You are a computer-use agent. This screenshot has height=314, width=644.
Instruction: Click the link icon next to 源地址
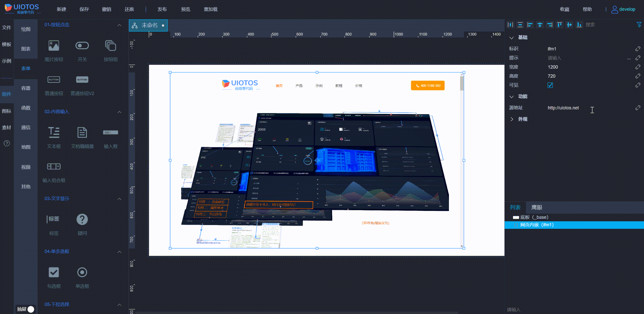pos(638,108)
